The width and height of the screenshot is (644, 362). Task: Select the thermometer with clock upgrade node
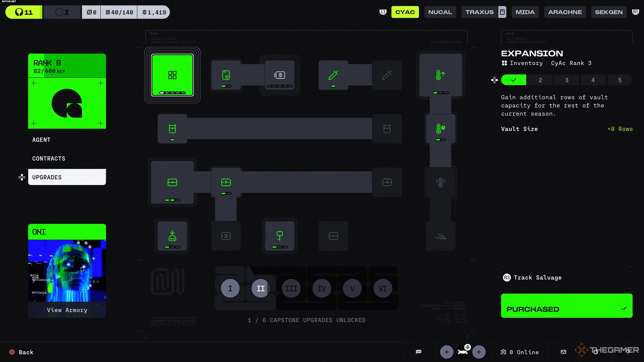(x=441, y=129)
